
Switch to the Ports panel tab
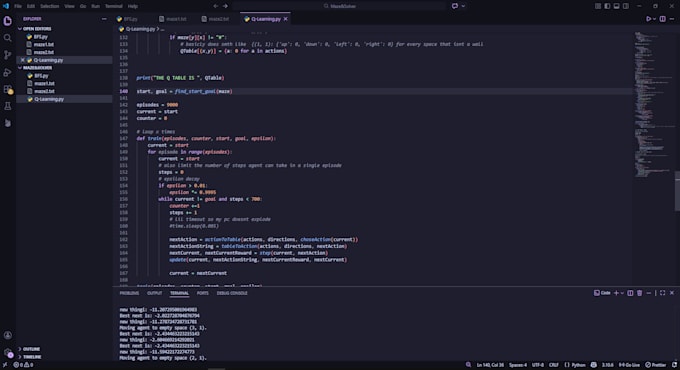pos(203,293)
